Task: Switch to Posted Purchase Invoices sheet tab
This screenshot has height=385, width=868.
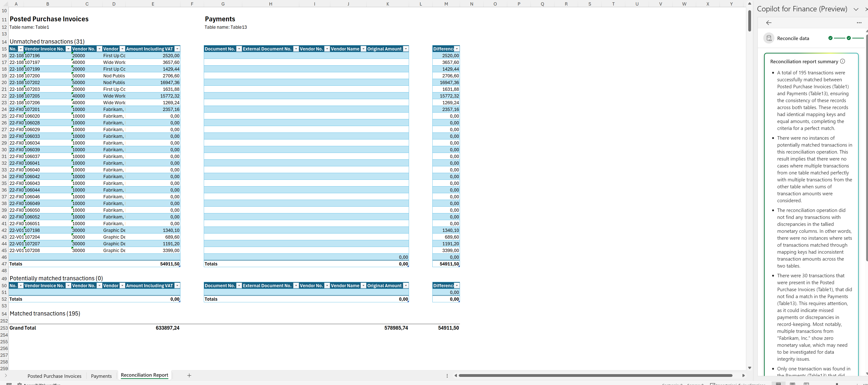Action: coord(54,376)
